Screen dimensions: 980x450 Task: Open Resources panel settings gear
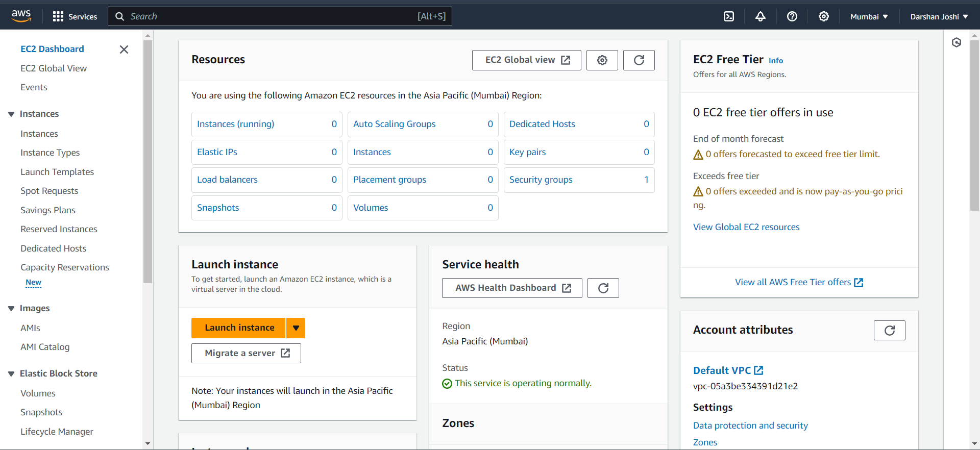[x=602, y=60]
